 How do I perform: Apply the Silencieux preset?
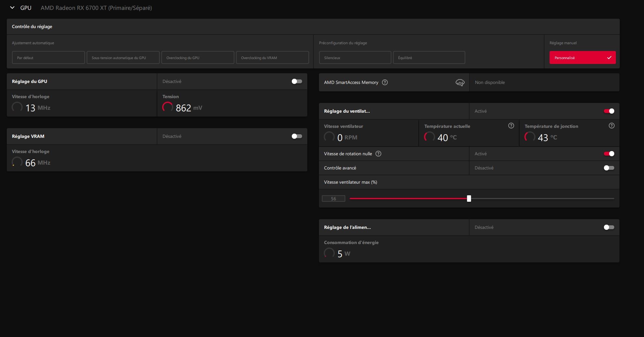355,58
